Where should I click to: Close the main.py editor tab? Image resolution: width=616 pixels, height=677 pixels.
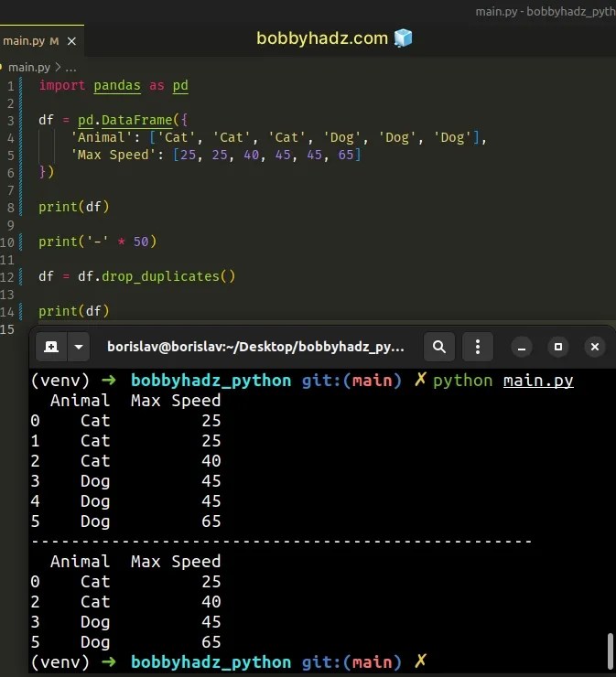coord(71,41)
